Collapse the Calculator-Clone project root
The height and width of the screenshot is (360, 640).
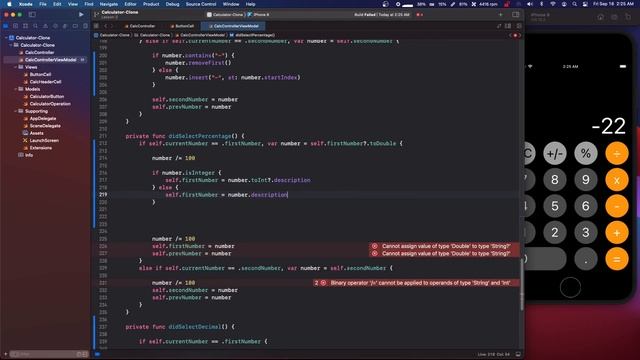pos(6,38)
